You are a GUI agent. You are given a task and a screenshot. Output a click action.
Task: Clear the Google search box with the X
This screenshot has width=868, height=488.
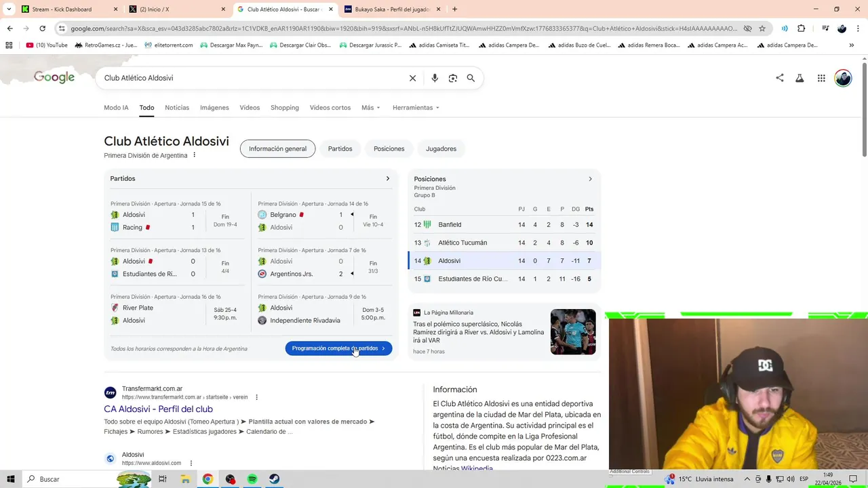[x=412, y=78]
